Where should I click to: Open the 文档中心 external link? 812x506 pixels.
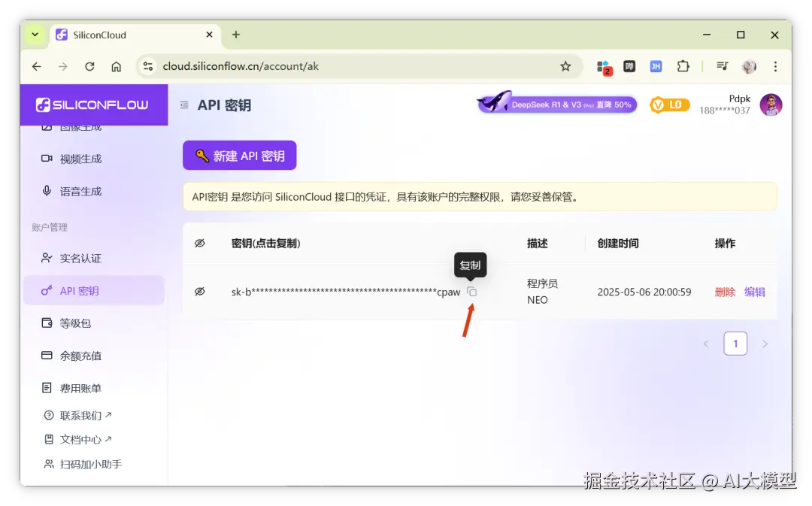(x=78, y=439)
